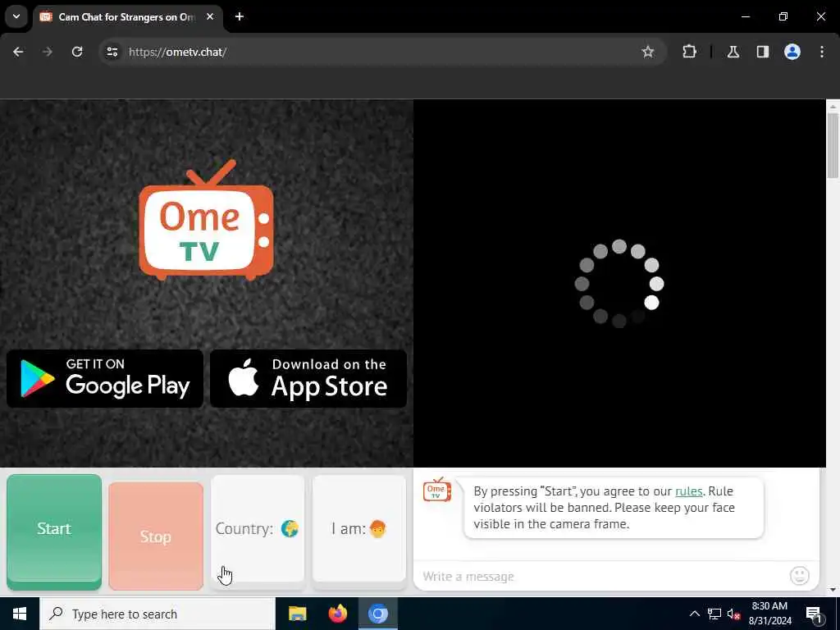Viewport: 840px width, 630px height.
Task: Open the emoji smiley picker
Action: (x=799, y=576)
